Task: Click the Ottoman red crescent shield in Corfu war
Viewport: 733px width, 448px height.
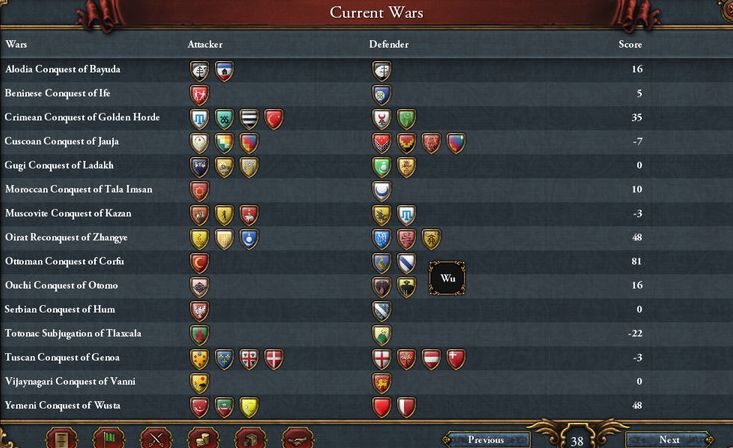Action: tap(200, 263)
